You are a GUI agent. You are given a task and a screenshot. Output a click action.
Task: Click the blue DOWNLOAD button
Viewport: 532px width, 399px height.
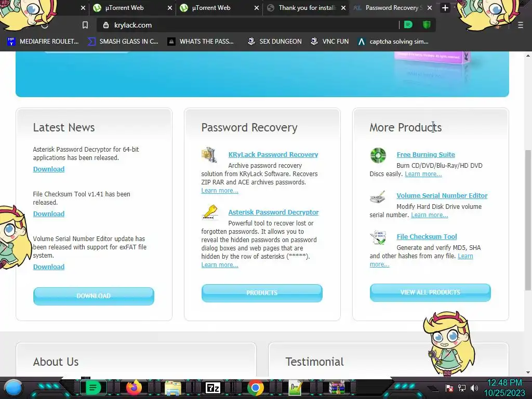point(94,296)
